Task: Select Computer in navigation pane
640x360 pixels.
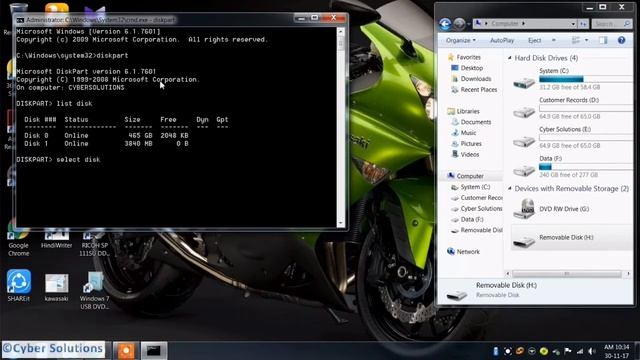Action: (465, 176)
